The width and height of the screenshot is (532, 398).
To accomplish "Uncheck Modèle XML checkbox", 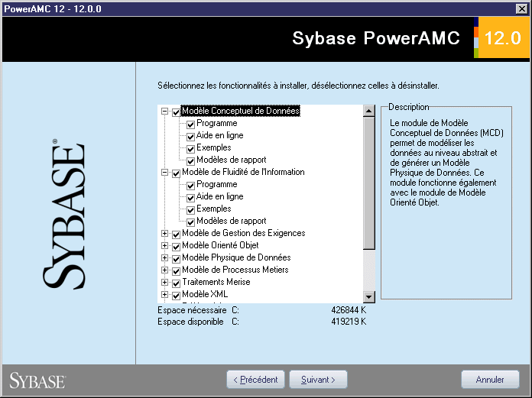I will (x=176, y=296).
